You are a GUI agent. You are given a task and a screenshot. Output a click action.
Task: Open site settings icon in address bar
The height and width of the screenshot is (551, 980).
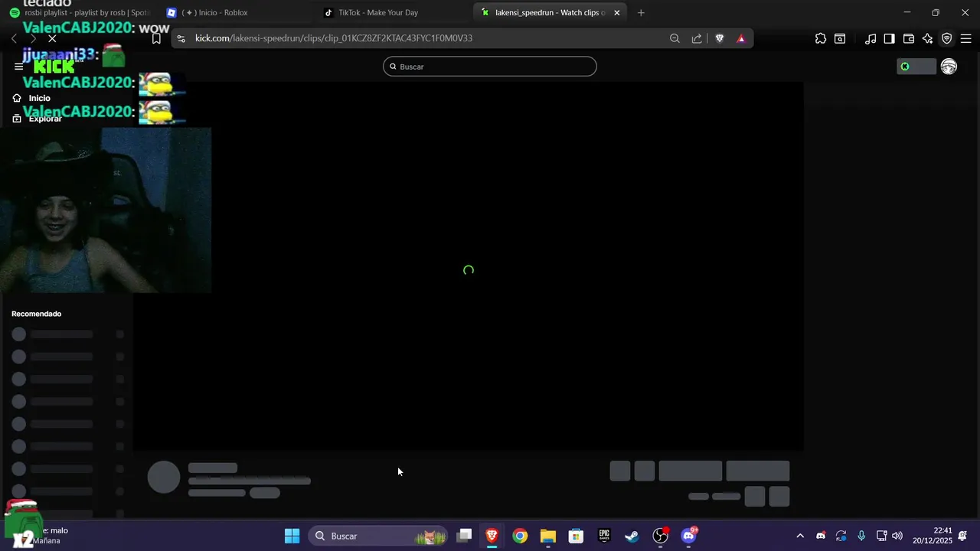pos(181,38)
